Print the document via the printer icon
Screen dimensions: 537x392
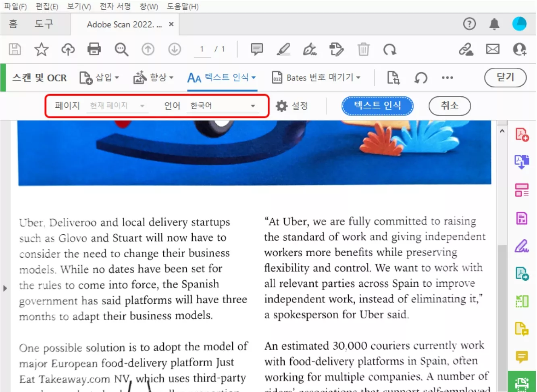tap(94, 49)
